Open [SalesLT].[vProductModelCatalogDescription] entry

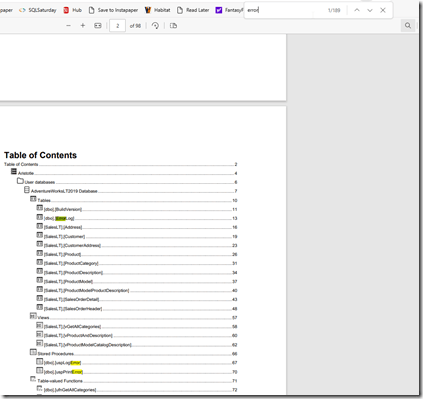pos(88,345)
